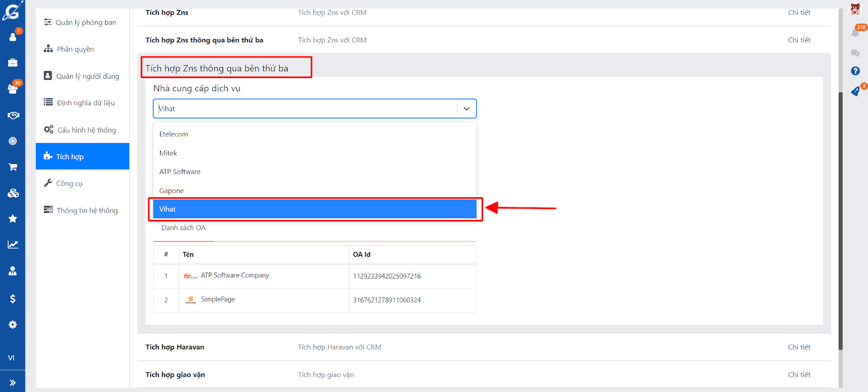This screenshot has width=868, height=392.
Task: Open the star icon in left rail
Action: 12,218
